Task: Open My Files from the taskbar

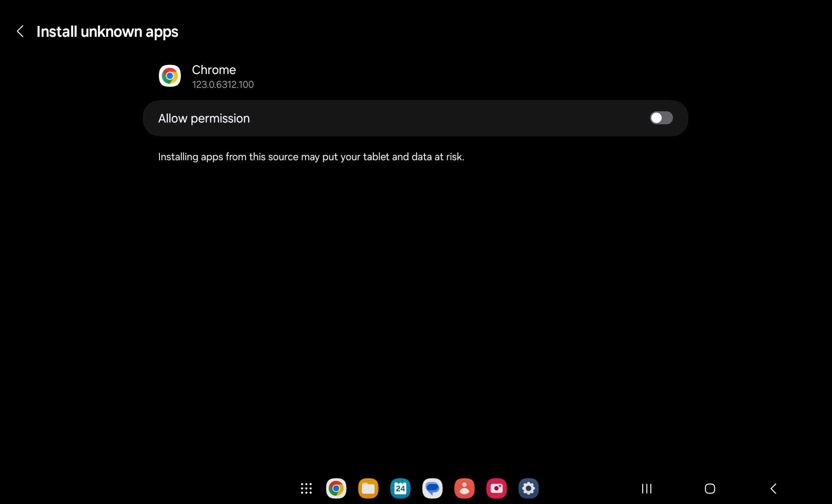Action: 368,488
